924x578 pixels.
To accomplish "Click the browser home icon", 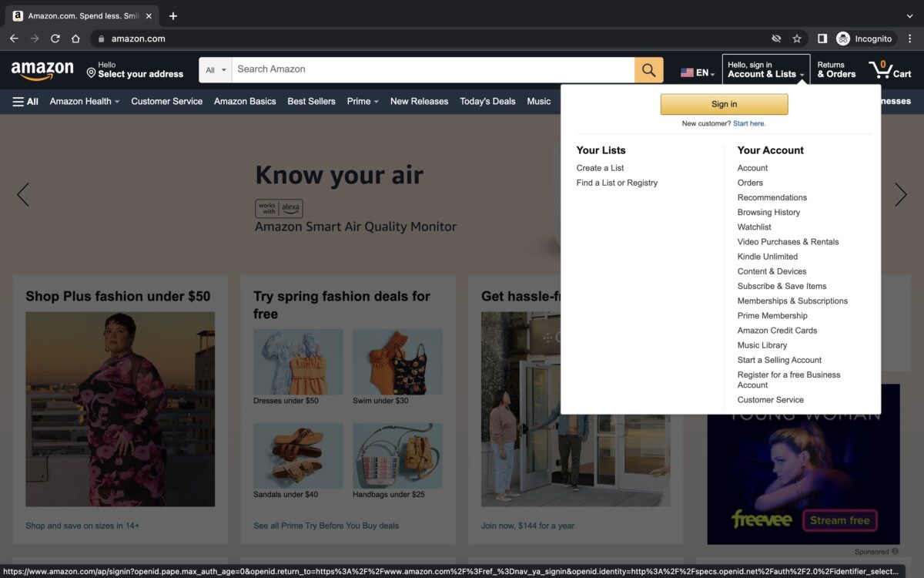I will 75,39.
